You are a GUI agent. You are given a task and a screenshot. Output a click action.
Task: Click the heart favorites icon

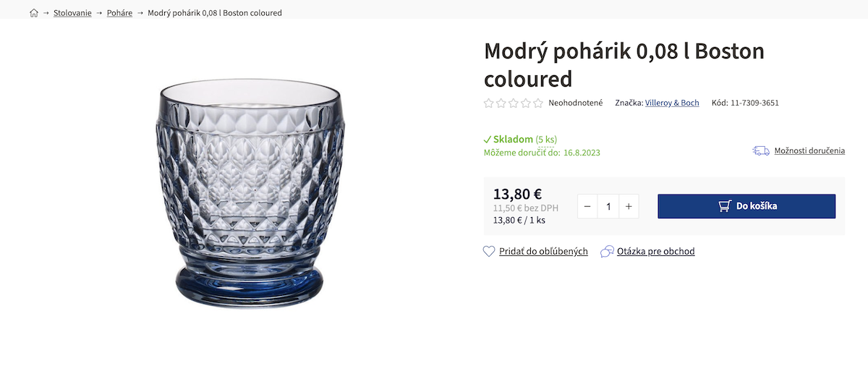[x=490, y=251]
